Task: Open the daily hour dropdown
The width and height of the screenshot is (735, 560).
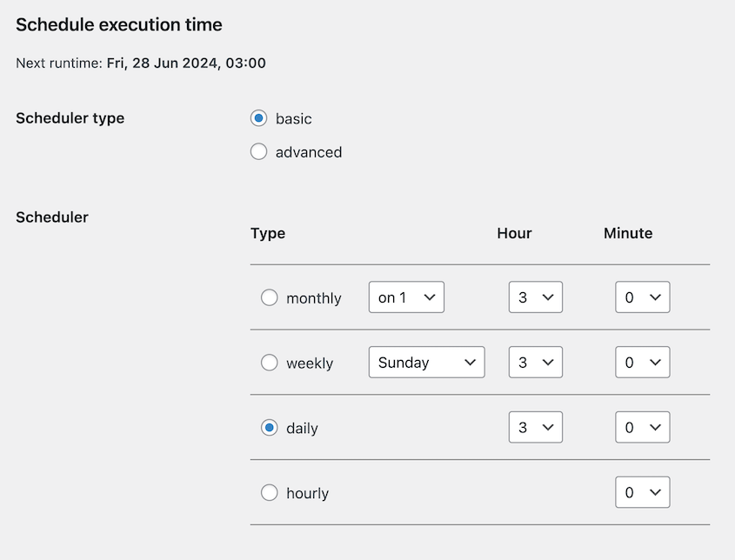Action: click(535, 427)
